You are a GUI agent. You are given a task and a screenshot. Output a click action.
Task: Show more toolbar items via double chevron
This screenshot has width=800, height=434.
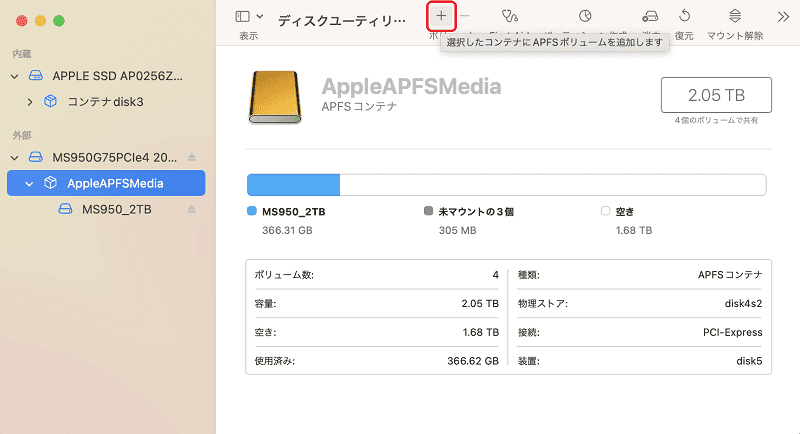[783, 17]
